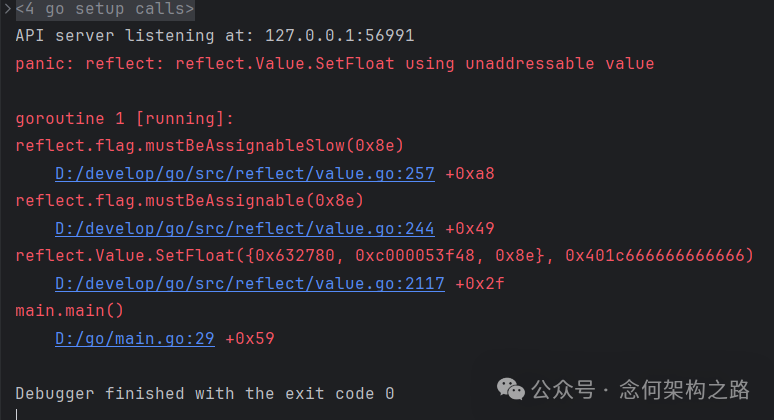Image resolution: width=774 pixels, height=420 pixels.
Task: Navigate to the main.go:29 link
Action: click(x=135, y=338)
